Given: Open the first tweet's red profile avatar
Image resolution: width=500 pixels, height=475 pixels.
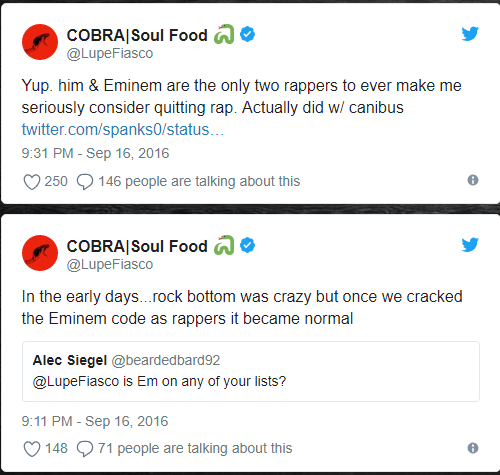Looking at the screenshot, I should pyautogui.click(x=40, y=42).
